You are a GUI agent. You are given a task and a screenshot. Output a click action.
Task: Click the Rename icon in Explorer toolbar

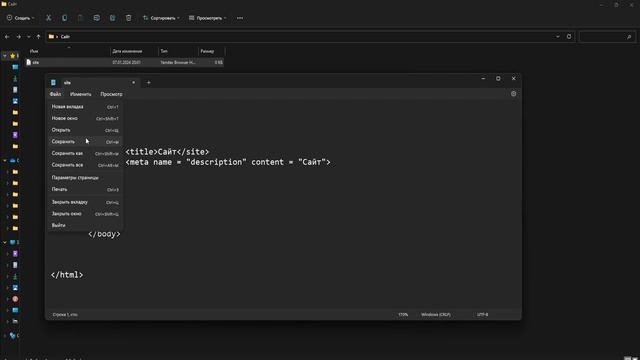pyautogui.click(x=96, y=18)
